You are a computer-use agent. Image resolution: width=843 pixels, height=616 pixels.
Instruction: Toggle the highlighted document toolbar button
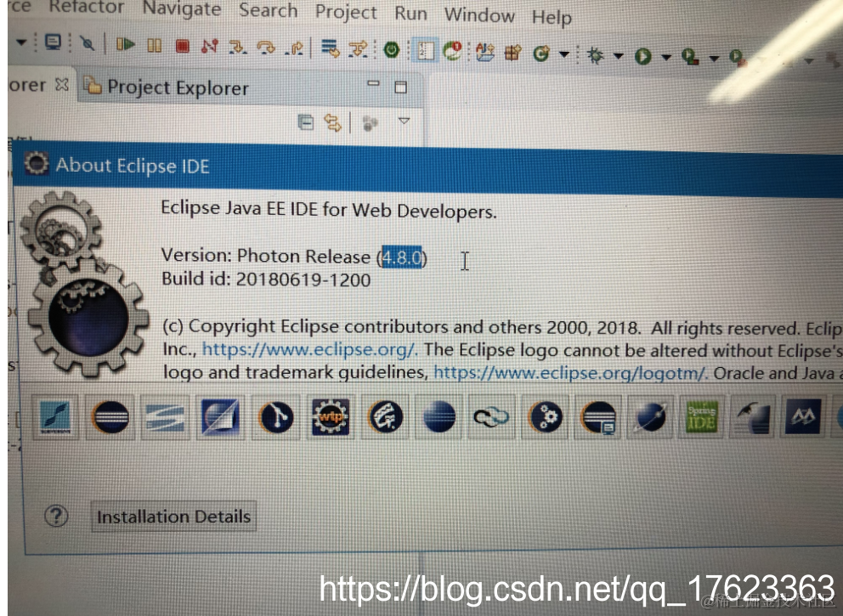[425, 50]
